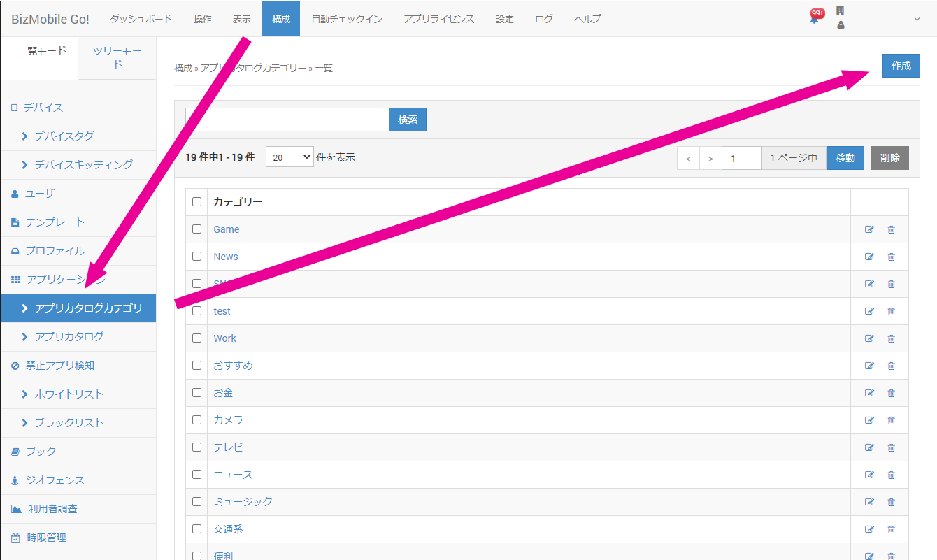This screenshot has height=560, width=937.
Task: Click the trash icon for ミュージック row
Action: [891, 502]
